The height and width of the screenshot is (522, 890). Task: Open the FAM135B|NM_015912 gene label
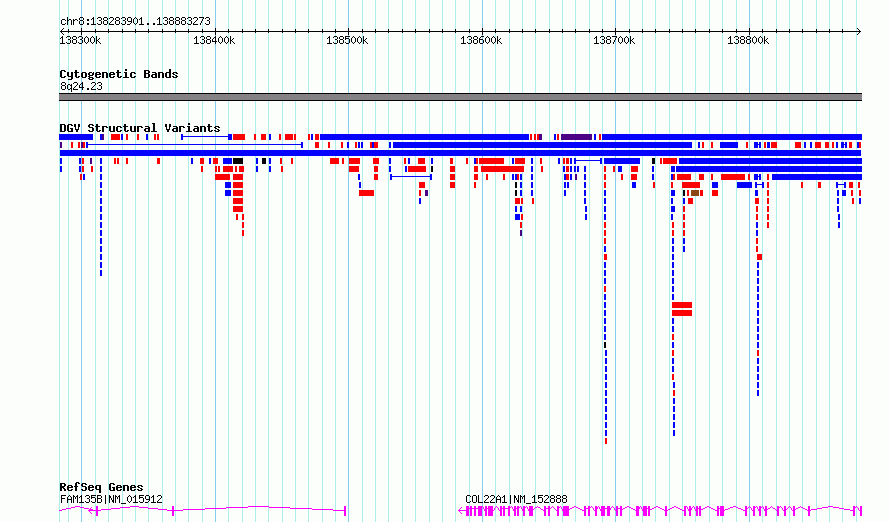pos(111,499)
